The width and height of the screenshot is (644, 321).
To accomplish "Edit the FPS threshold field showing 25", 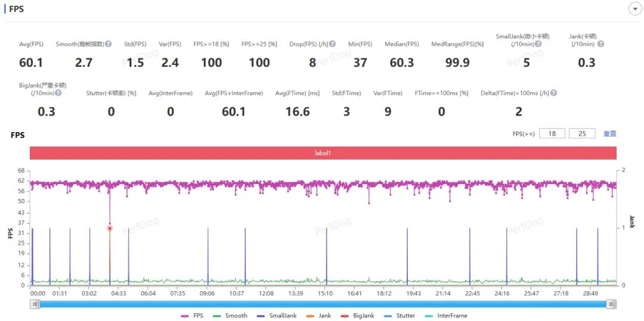I will [582, 133].
